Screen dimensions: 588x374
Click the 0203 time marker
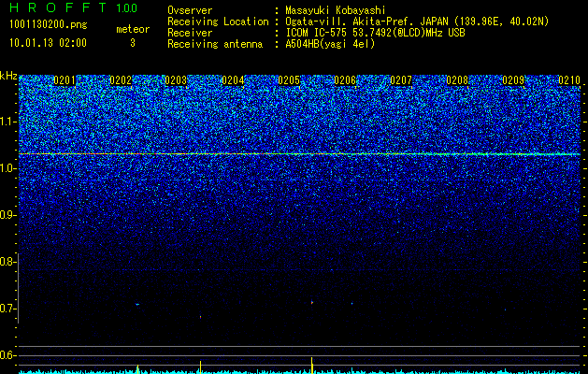coord(176,80)
